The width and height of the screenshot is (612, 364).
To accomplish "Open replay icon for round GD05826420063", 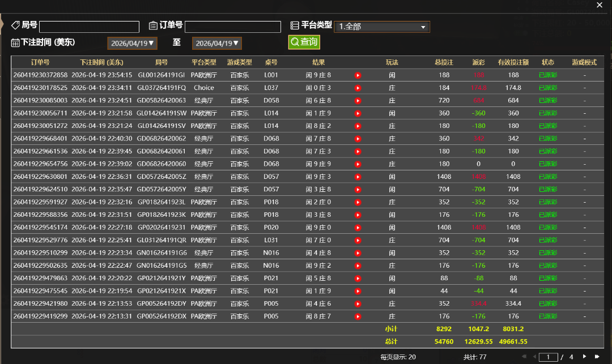I will (x=358, y=101).
